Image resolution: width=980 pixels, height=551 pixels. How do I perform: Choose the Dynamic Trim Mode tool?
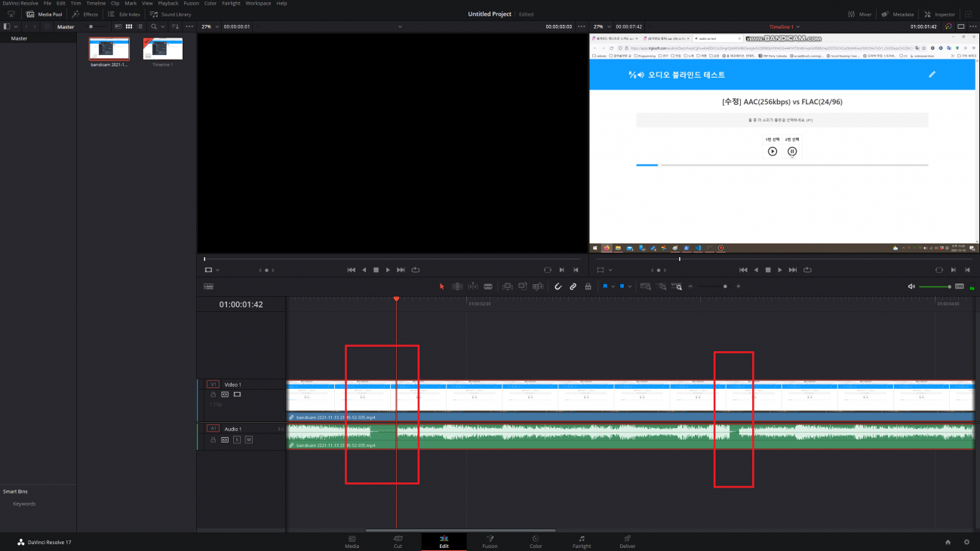coord(472,286)
